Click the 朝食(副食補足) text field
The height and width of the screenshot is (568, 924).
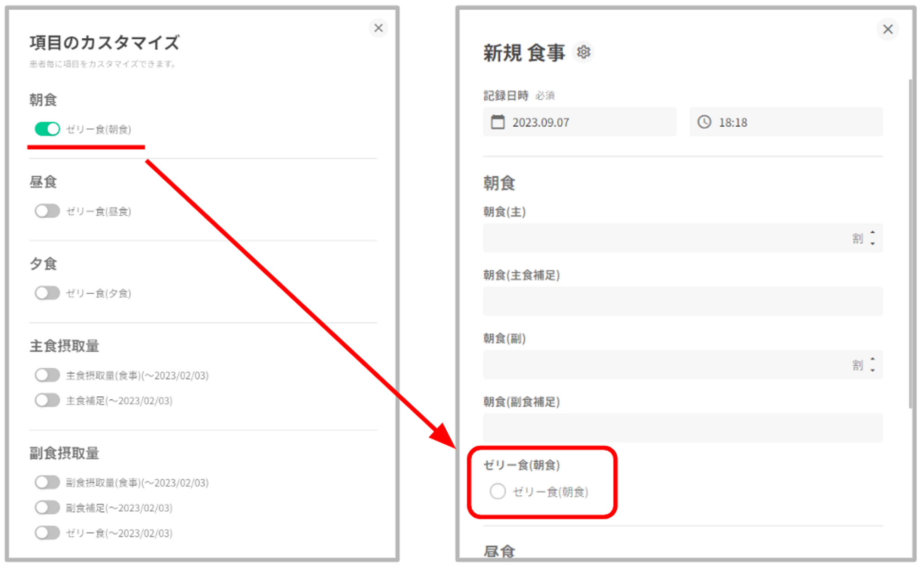pos(682,428)
